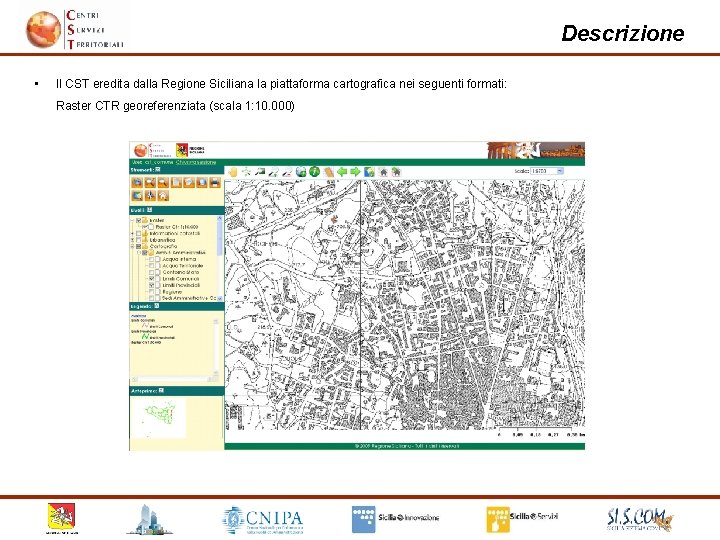Toggle the Urbanistica folder checkbox
Screen dimensions: 720x540
click(138, 240)
